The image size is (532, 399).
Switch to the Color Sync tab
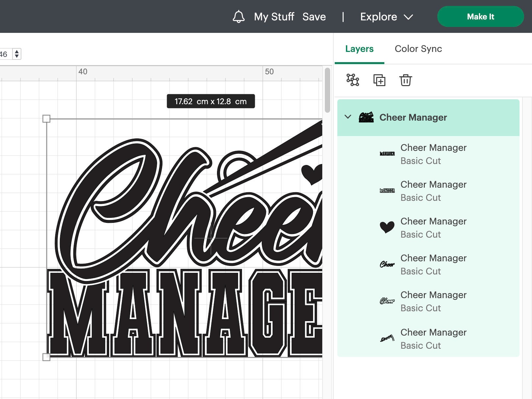click(418, 49)
